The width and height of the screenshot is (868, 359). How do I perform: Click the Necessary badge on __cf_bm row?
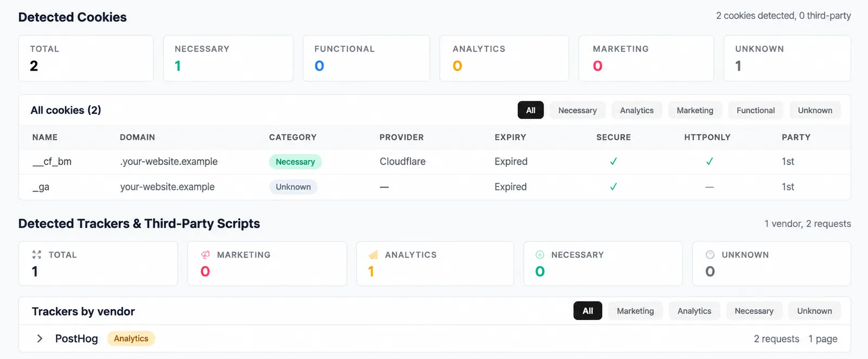(295, 162)
